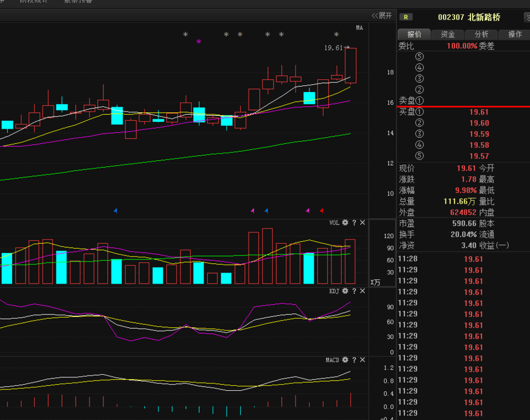The height and width of the screenshot is (420, 530).
Task: Click the X万 volume unit label
Action: point(375,282)
